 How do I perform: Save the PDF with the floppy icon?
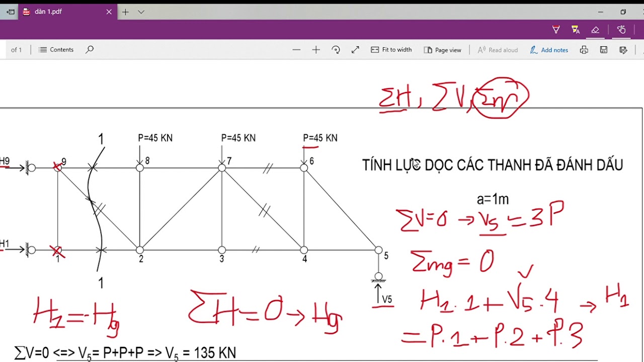click(604, 50)
